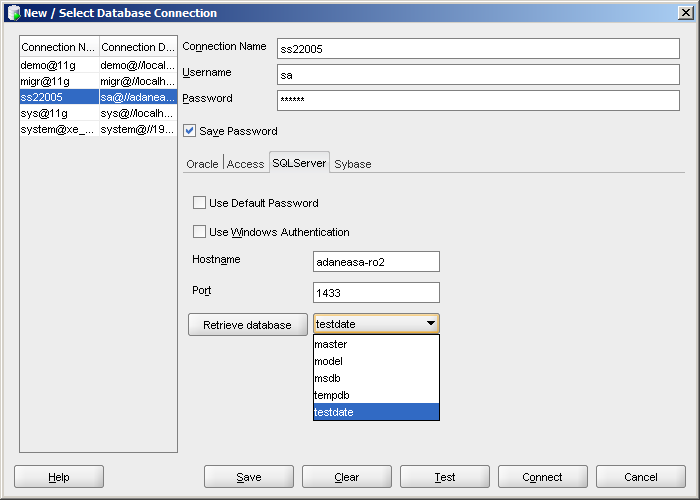
Task: Toggle the Save Password checkbox
Action: 190,131
